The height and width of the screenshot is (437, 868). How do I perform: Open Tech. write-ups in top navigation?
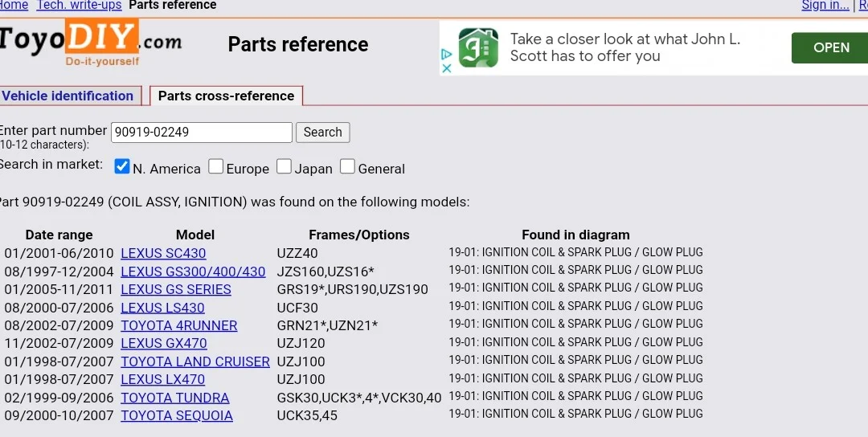[79, 6]
